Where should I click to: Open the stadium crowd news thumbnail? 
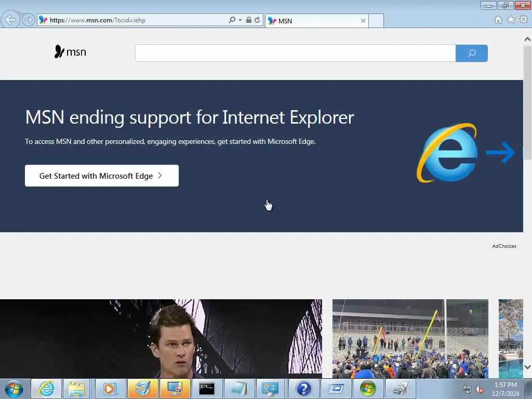(410, 339)
